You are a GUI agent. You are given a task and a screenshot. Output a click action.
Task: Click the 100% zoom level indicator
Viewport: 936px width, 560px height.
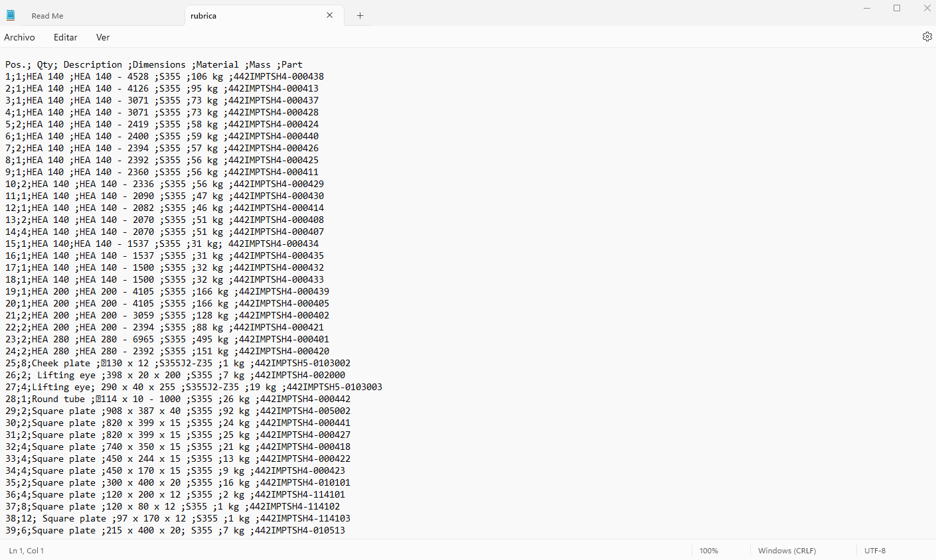(708, 551)
